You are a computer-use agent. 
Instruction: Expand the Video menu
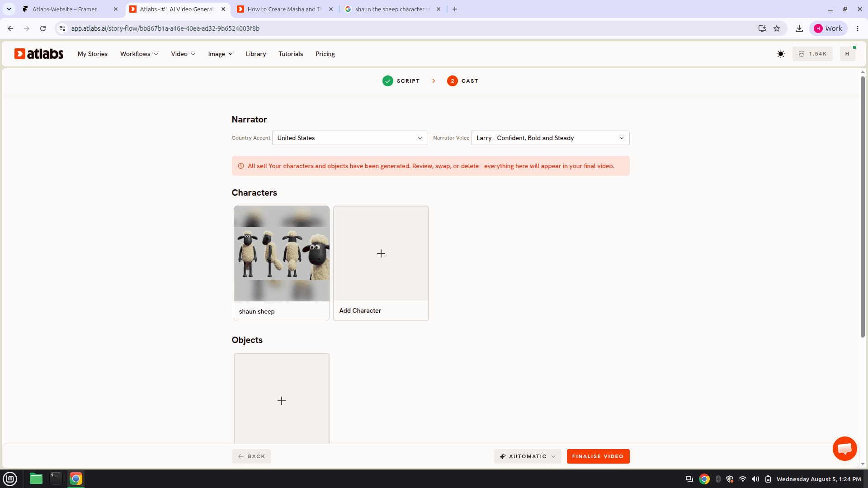pos(183,54)
